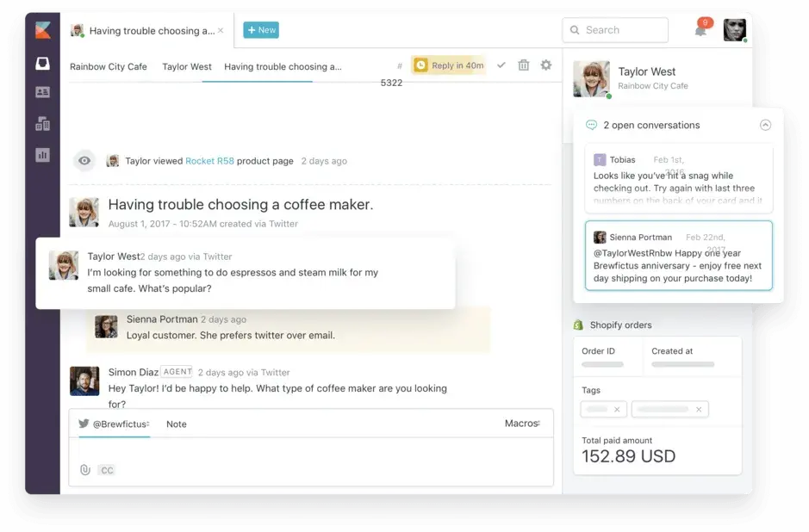Open the Rocket R58 product link
Image resolution: width=809 pixels, height=532 pixels.
tap(209, 161)
